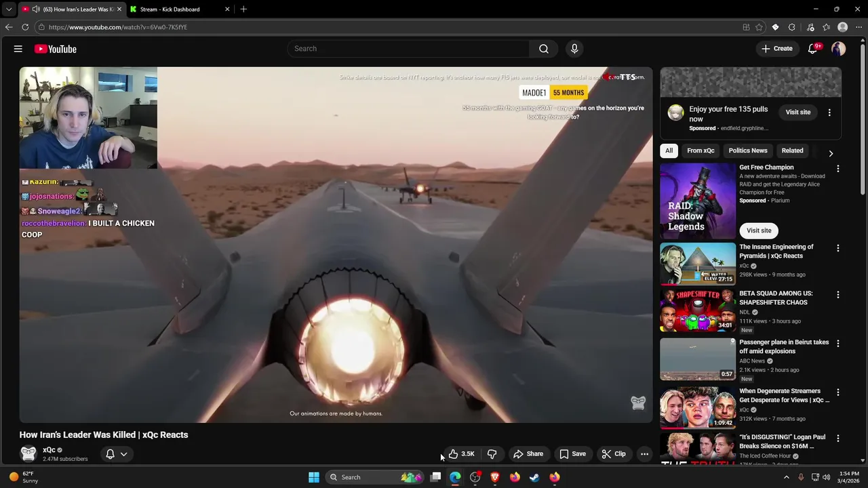Close the Kick Dashboard tab
The image size is (868, 488).
click(x=227, y=9)
